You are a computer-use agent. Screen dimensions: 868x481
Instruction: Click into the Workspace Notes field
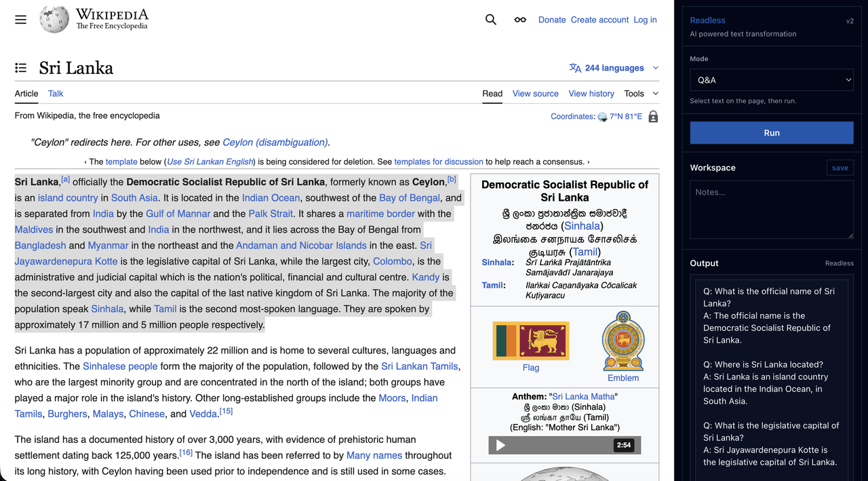point(772,210)
